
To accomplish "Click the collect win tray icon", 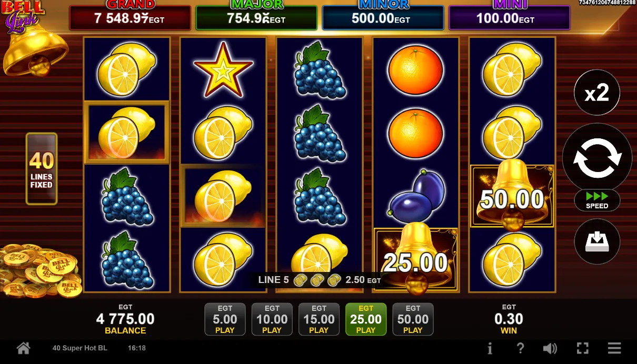I will point(597,241).
